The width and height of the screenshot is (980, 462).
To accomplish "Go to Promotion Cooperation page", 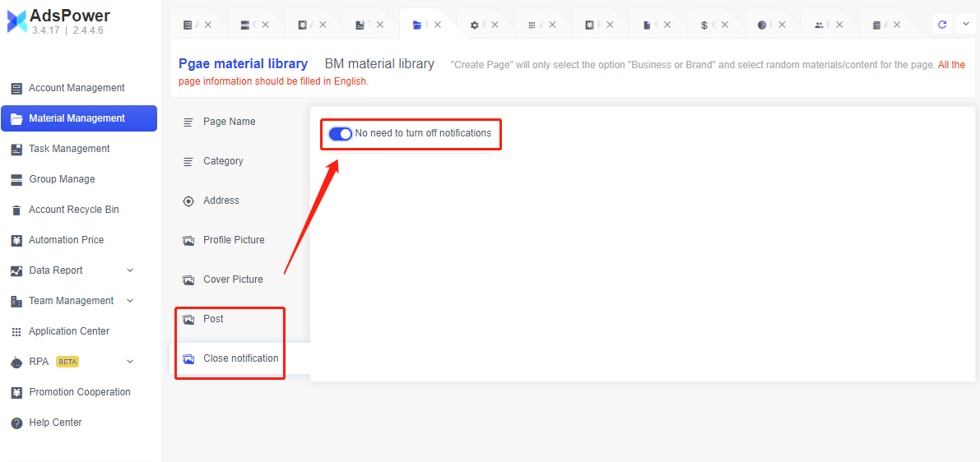I will tap(79, 392).
